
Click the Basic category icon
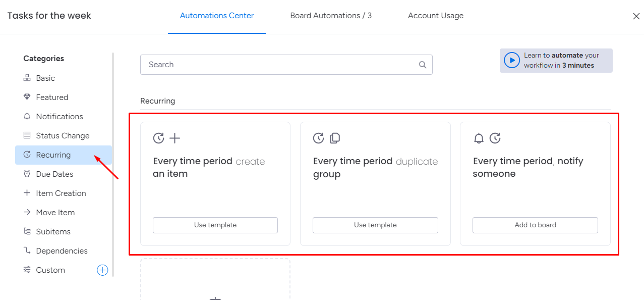27,78
